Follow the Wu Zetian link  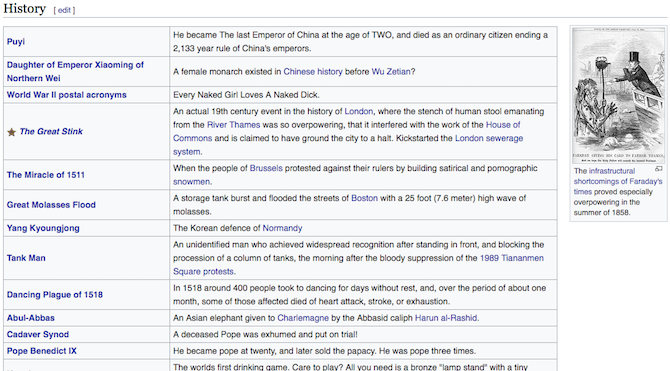click(x=391, y=72)
